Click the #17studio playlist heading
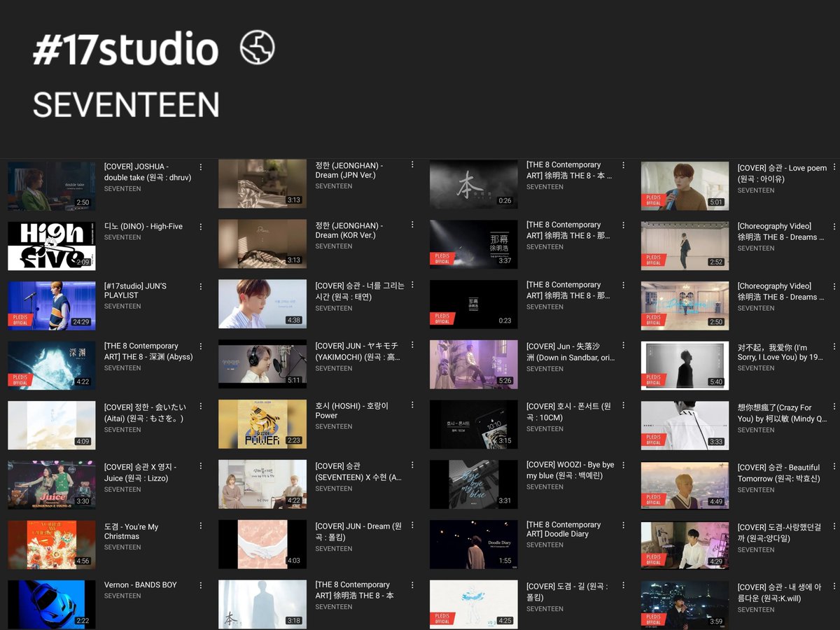Screen dimensions: 840x630 coord(125,50)
